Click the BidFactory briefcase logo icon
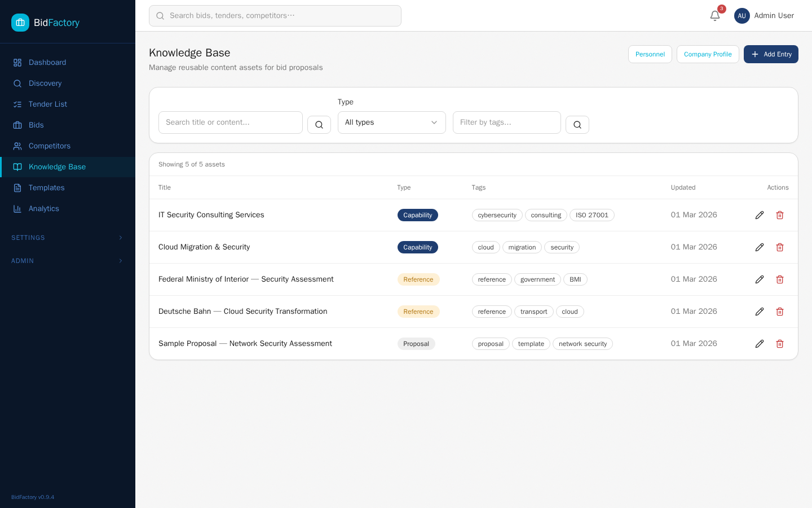Screen dimensions: 812x508 click(20, 23)
